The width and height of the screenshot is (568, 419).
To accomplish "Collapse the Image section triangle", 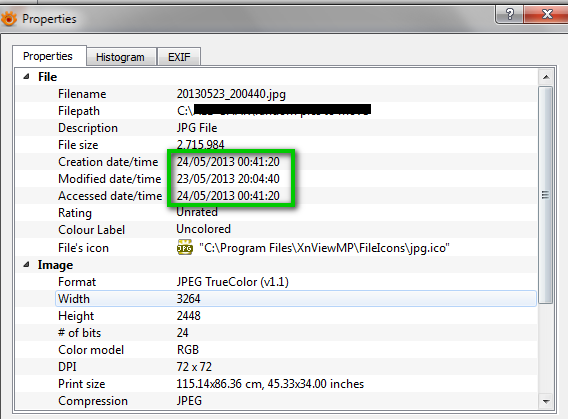I will point(26,265).
